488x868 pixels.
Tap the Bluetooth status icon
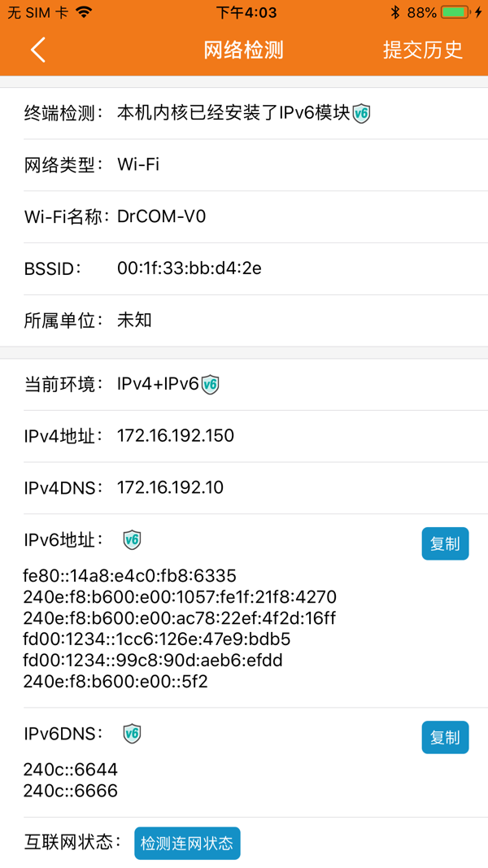395,12
